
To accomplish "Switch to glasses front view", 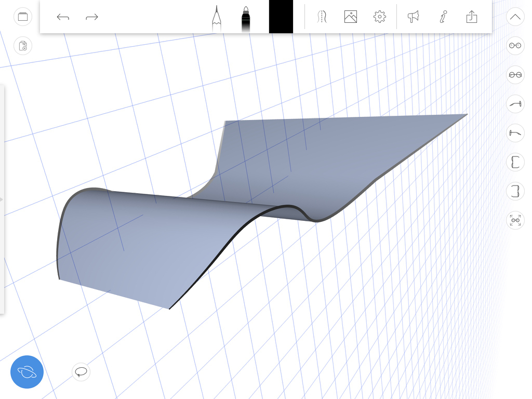I will (515, 46).
